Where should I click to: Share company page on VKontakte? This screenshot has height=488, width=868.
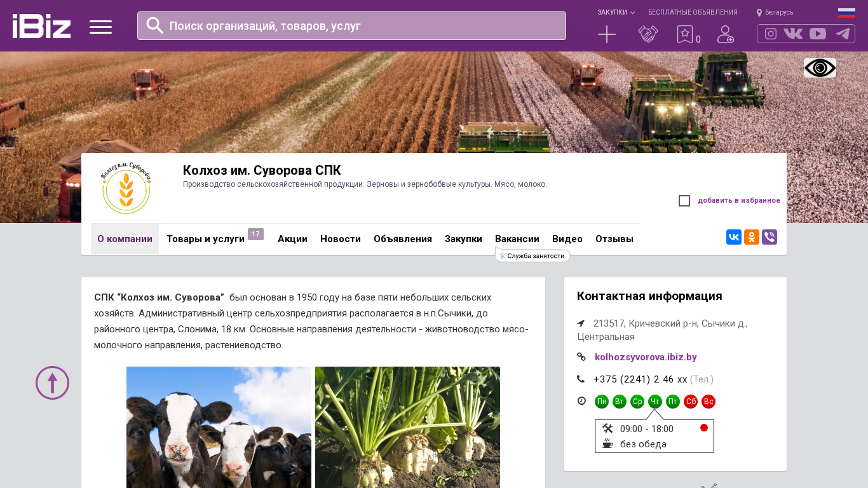(734, 237)
